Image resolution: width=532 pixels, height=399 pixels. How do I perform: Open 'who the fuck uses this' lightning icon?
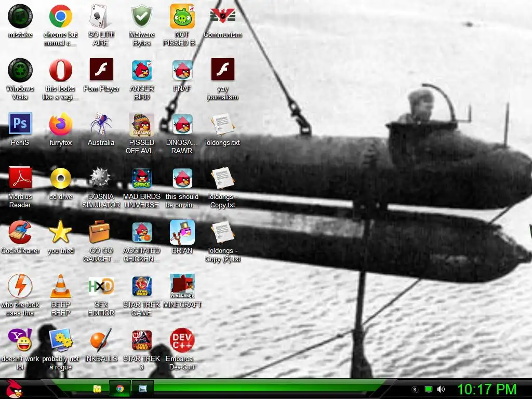[x=20, y=286]
